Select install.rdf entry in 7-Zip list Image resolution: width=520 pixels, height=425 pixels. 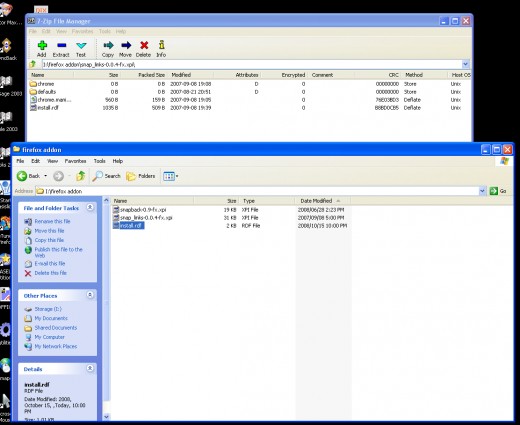point(44,108)
